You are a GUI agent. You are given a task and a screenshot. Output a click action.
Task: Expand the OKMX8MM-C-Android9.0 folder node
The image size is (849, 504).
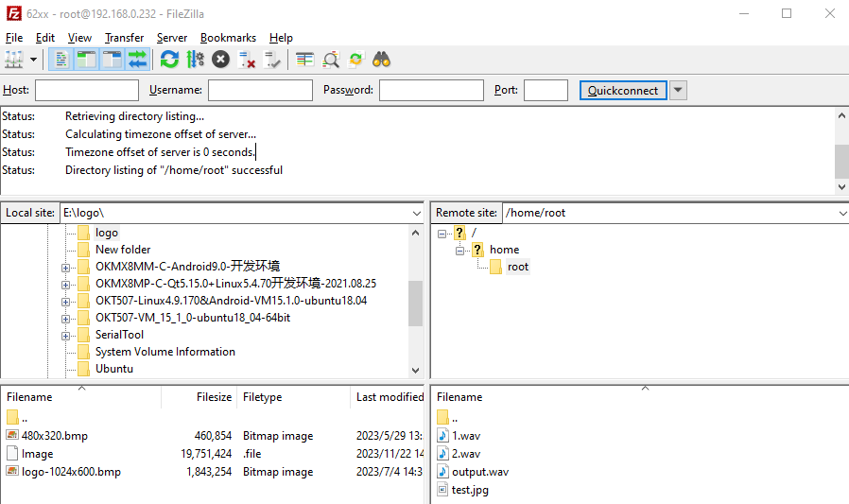point(66,267)
